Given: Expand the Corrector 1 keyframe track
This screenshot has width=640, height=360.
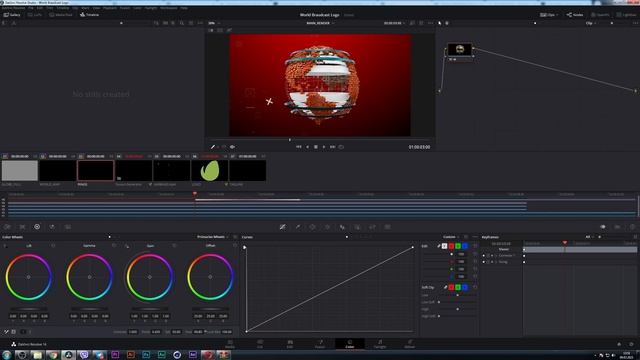Looking at the screenshot, I should [x=496, y=256].
